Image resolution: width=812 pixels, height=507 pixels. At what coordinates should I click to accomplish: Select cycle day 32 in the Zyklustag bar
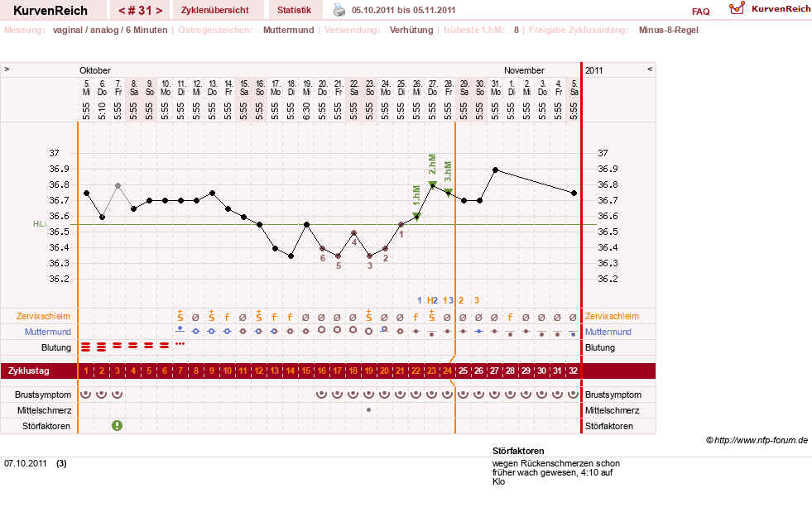pyautogui.click(x=574, y=371)
